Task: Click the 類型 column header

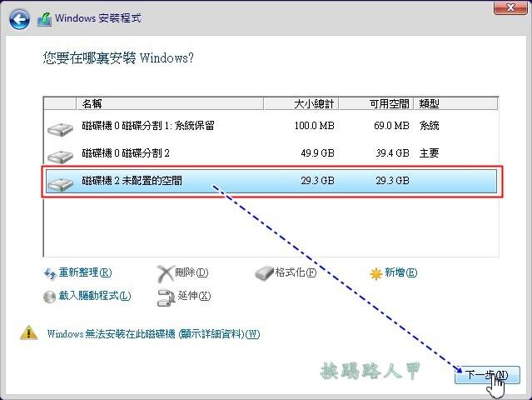Action: pyautogui.click(x=455, y=103)
